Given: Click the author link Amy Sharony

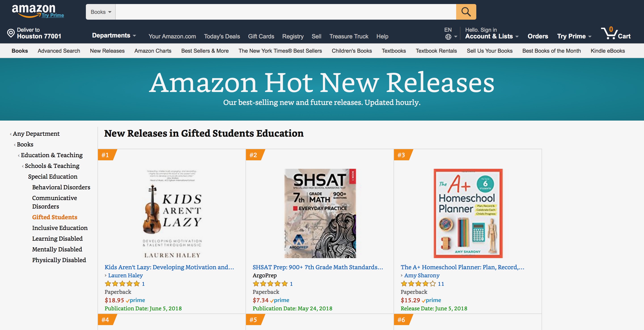Looking at the screenshot, I should [x=422, y=276].
